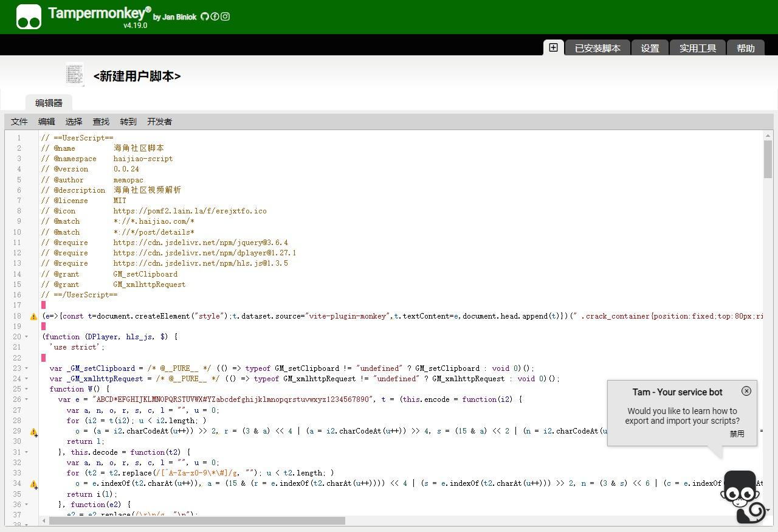778x532 pixels.
Task: Click the GM_xmlhttpRequest grant on line 15
Action: click(150, 285)
